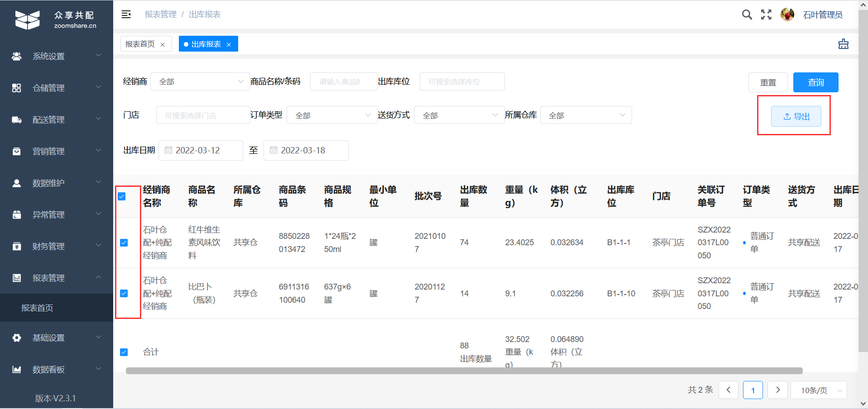Click the tab options icon right of tabs
The image size is (868, 409).
tap(843, 43)
